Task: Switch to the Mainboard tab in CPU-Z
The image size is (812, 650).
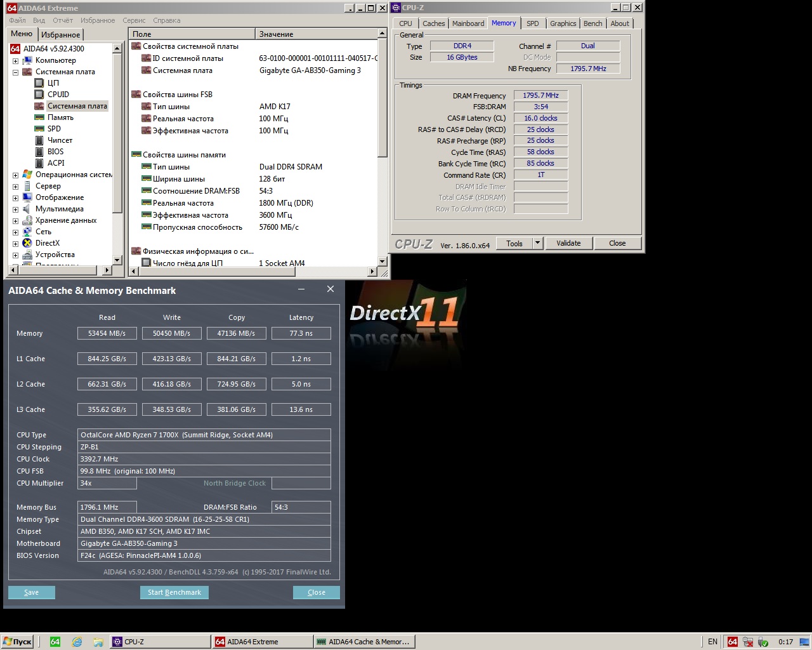Action: tap(468, 23)
